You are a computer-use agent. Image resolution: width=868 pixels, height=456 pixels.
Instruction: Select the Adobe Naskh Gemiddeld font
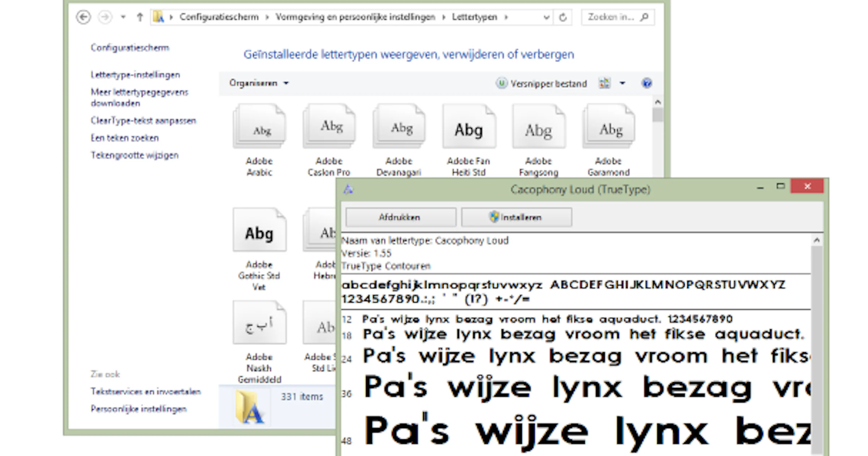point(259,342)
